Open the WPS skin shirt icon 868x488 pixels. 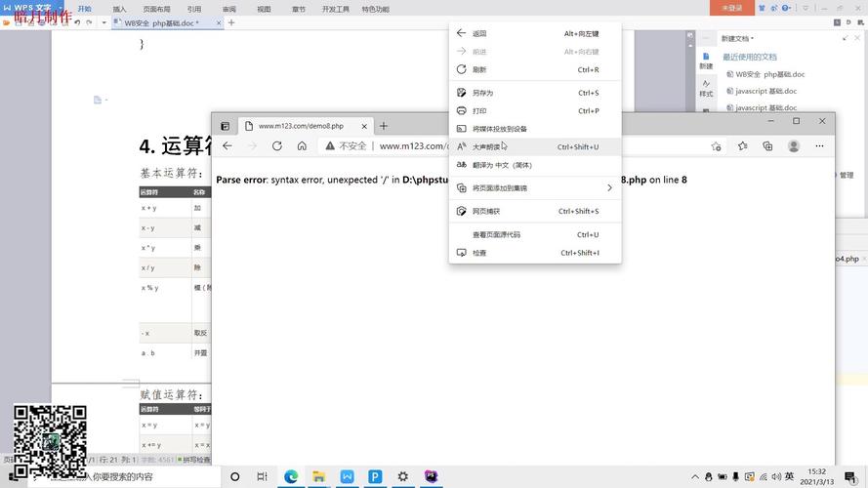point(762,8)
